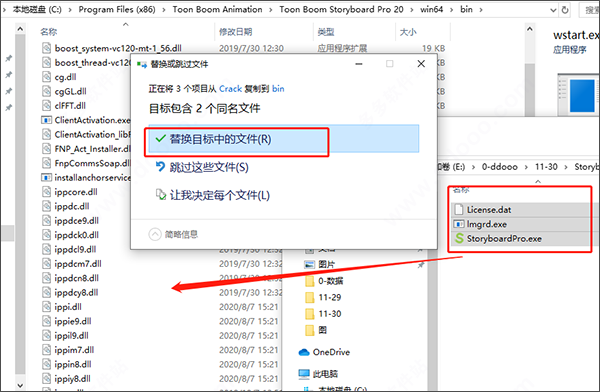Select ippie9.dll file name
600x392 pixels.
[73, 321]
